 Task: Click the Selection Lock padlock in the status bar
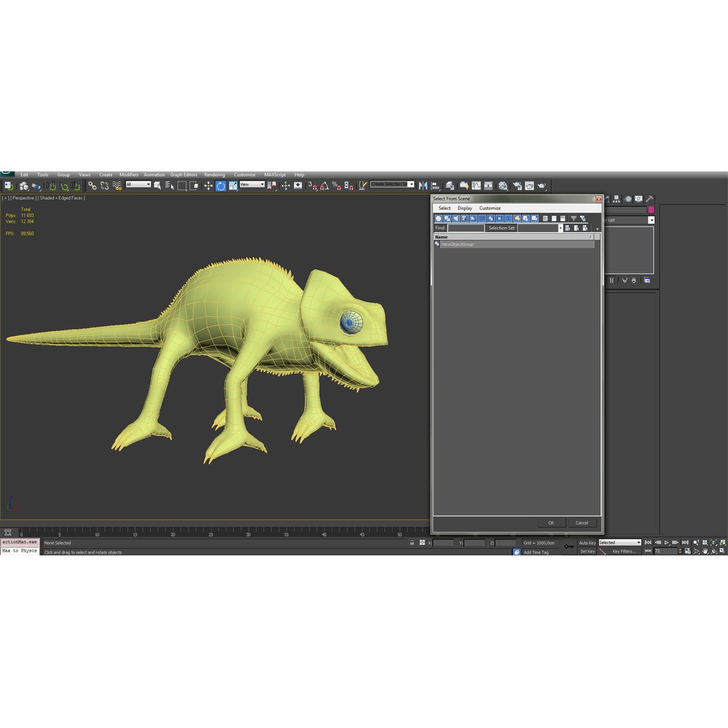coord(412,542)
